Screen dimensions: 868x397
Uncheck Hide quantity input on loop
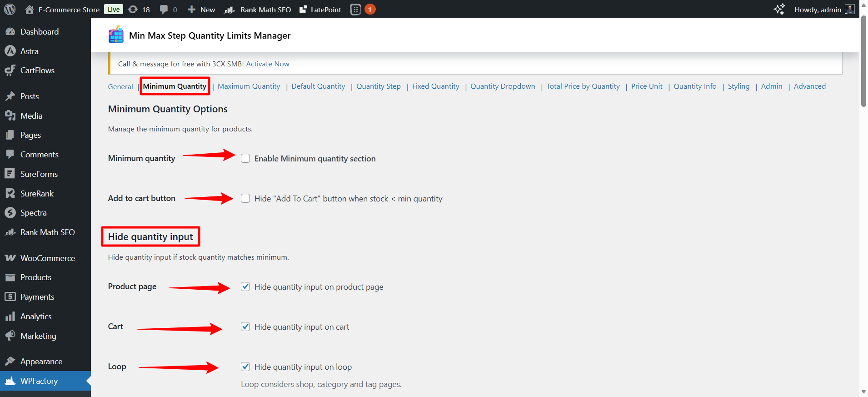[x=245, y=367]
